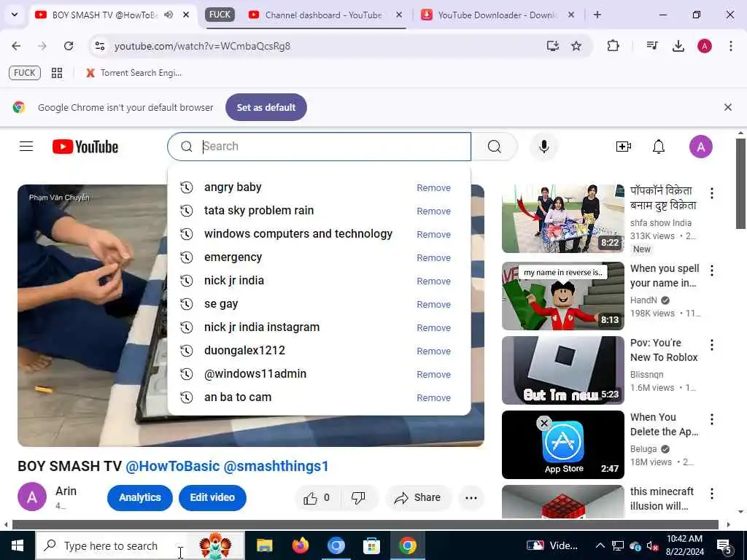Open Chrome downloads tray icon
Screen dimensions: 747x560
click(x=678, y=46)
